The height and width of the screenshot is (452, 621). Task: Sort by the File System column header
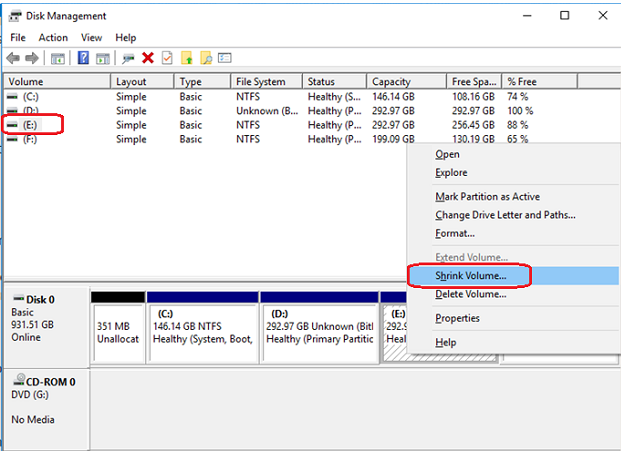(267, 82)
